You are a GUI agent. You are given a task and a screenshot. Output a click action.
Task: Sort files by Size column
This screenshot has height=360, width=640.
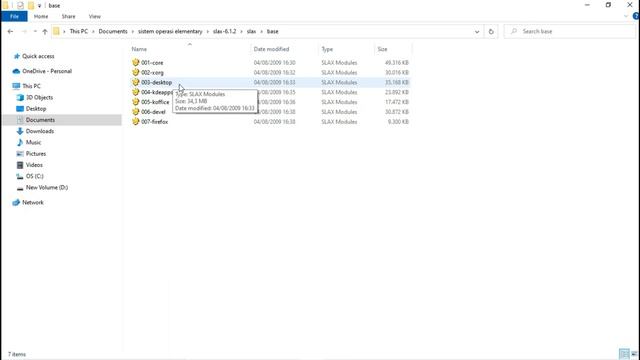(382, 49)
